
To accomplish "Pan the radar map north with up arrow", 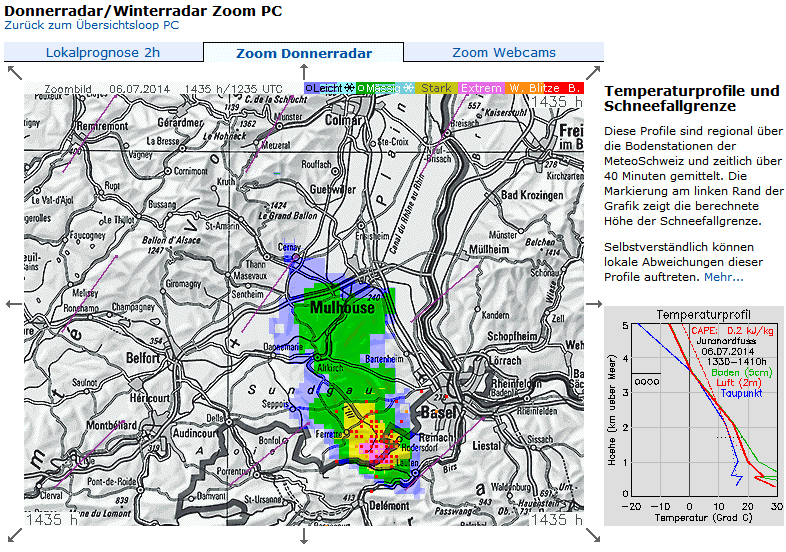I will 304,72.
